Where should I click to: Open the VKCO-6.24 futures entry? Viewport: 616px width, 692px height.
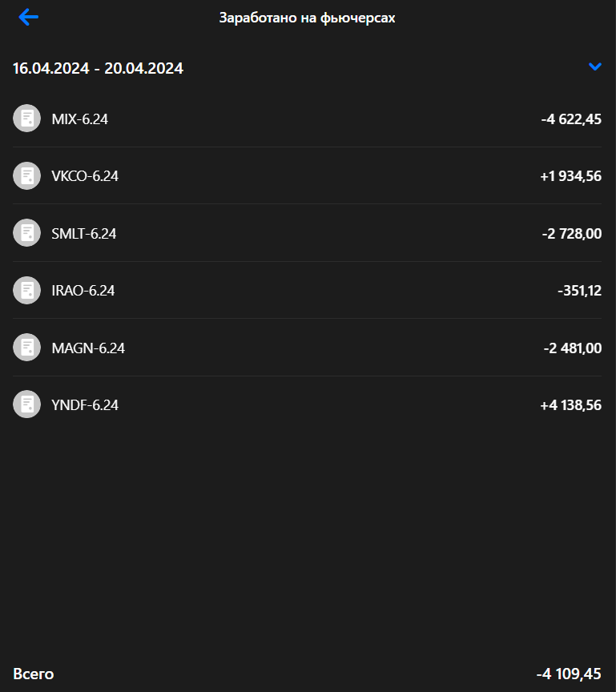307,175
